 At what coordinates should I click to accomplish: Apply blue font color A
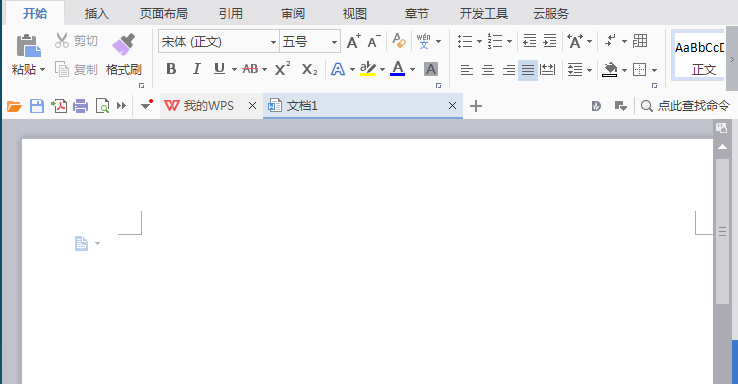tap(398, 69)
